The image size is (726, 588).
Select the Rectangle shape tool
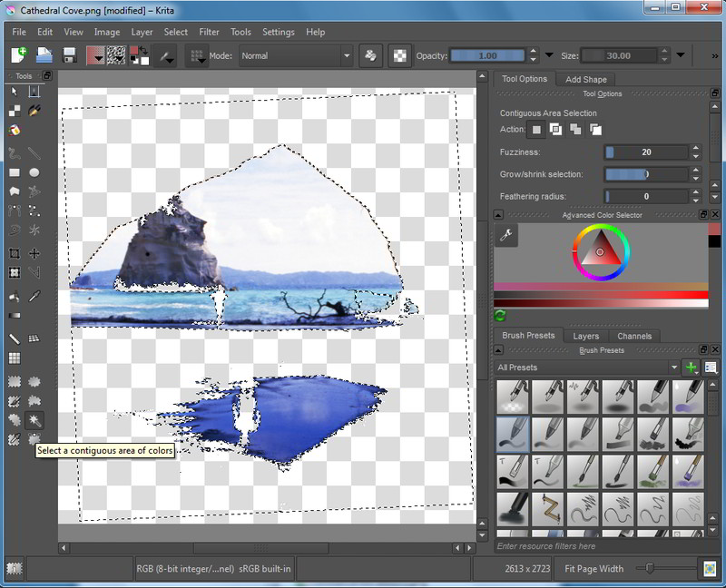(13, 171)
